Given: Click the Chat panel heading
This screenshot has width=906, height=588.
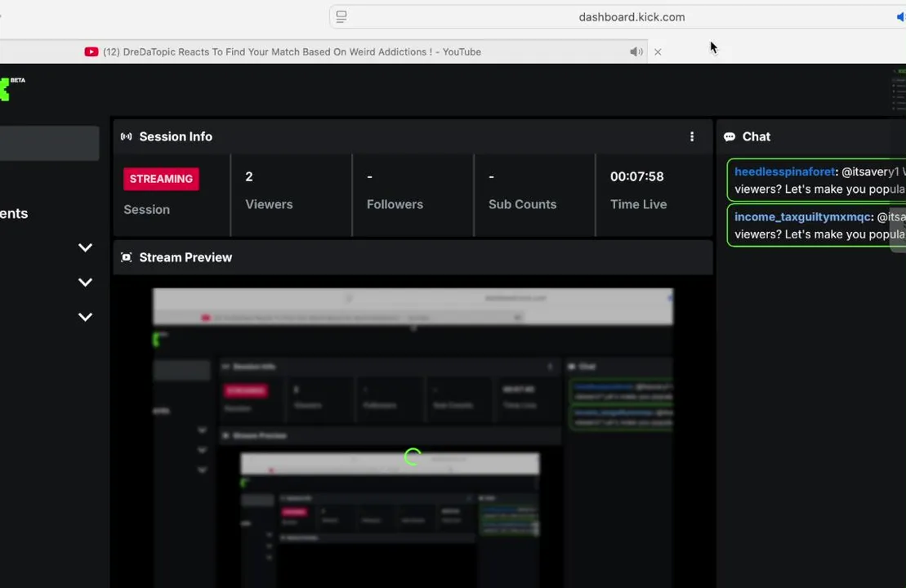Looking at the screenshot, I should (756, 137).
